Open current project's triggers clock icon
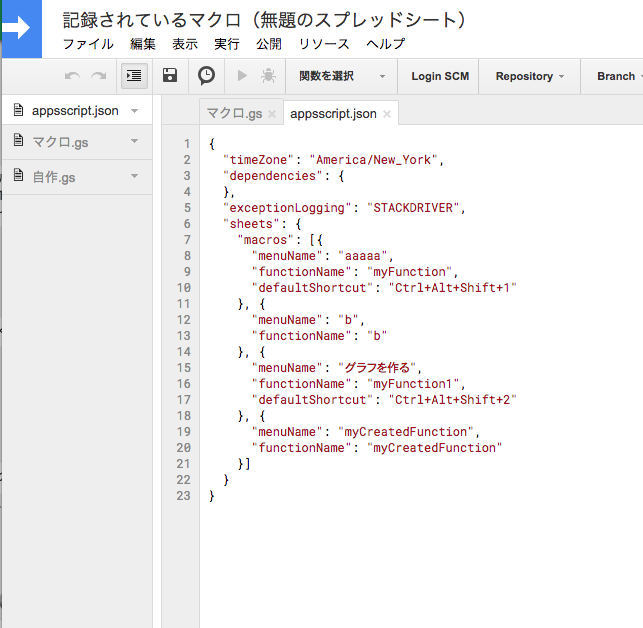This screenshot has width=643, height=628. point(206,76)
